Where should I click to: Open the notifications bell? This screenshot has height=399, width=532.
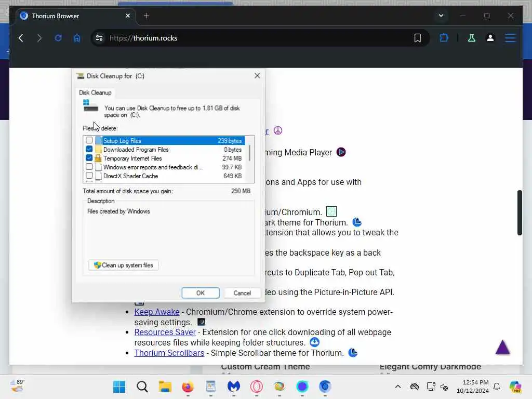click(497, 387)
